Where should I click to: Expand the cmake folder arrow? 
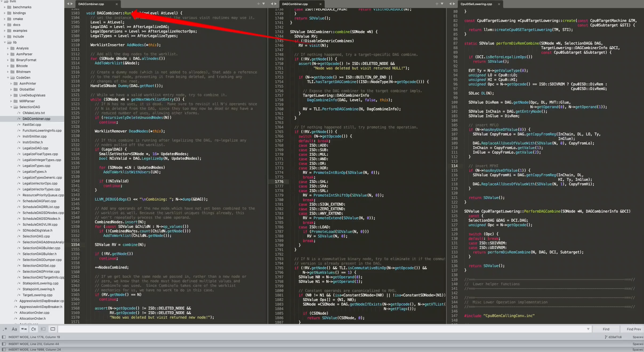[x=5, y=19]
